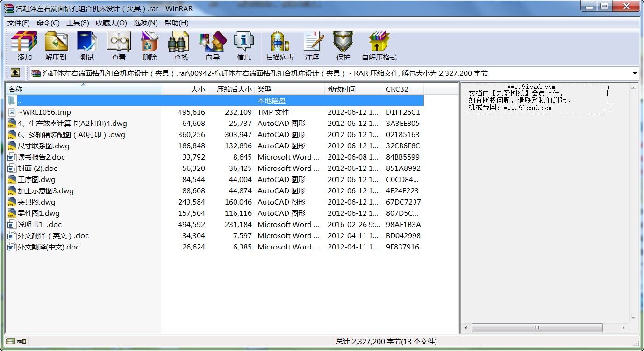This screenshot has width=644, height=351.
Task: Sort by the 类型 column header
Action: click(x=289, y=89)
